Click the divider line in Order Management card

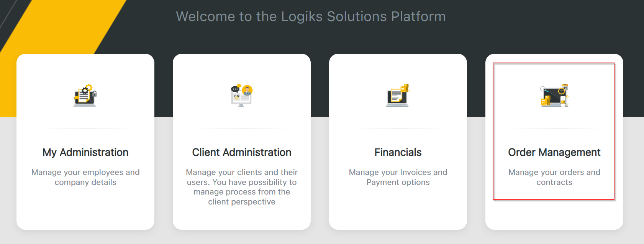click(x=554, y=129)
